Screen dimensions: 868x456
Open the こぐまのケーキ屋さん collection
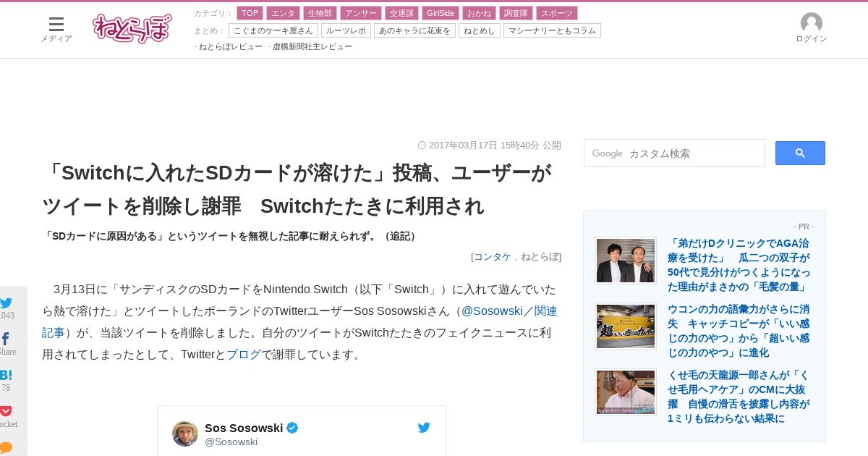tap(273, 30)
